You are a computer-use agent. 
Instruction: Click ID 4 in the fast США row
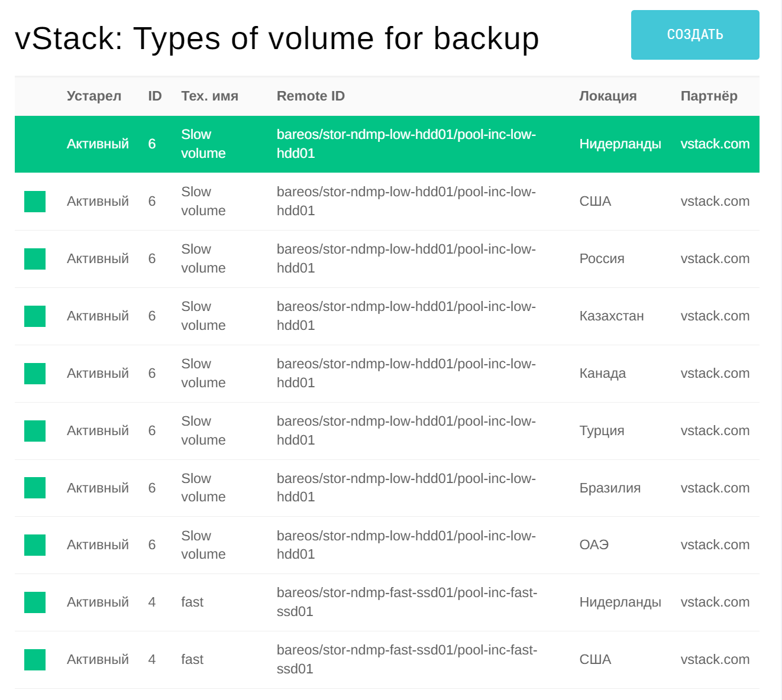pyautogui.click(x=152, y=660)
